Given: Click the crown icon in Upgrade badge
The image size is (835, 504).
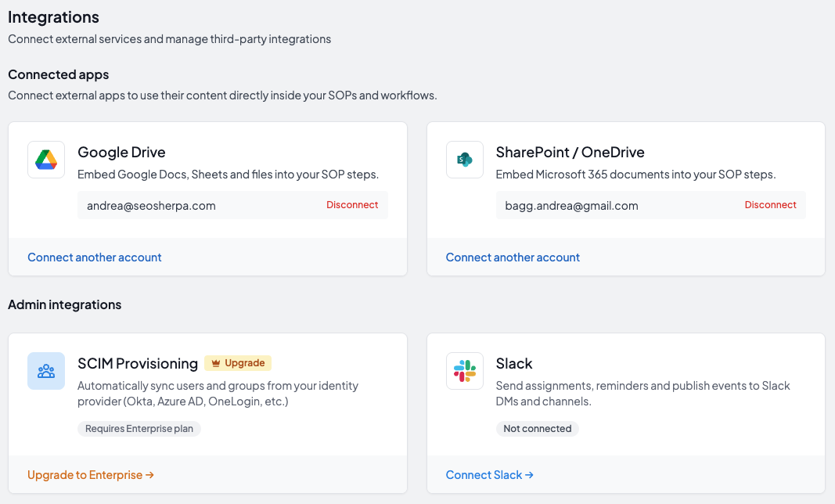Looking at the screenshot, I should (x=216, y=363).
